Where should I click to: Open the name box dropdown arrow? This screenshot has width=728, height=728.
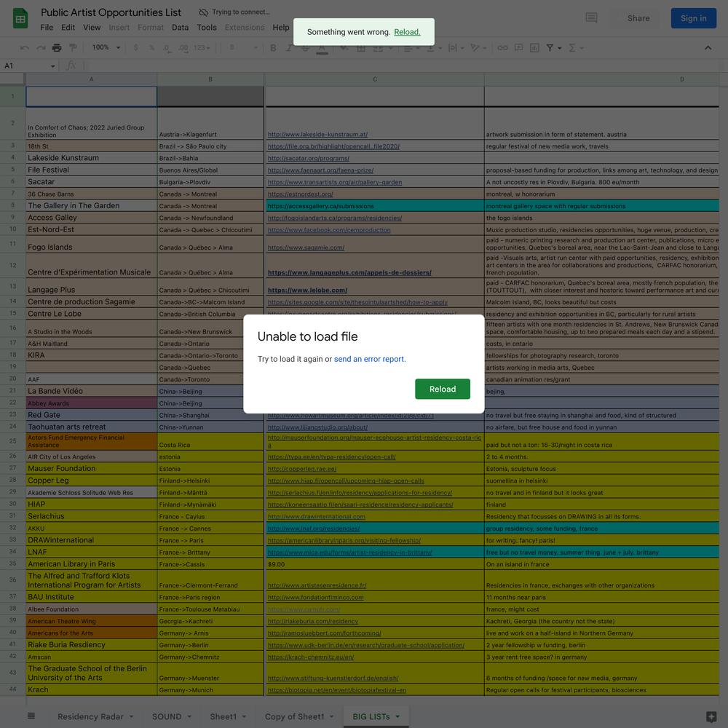click(52, 66)
